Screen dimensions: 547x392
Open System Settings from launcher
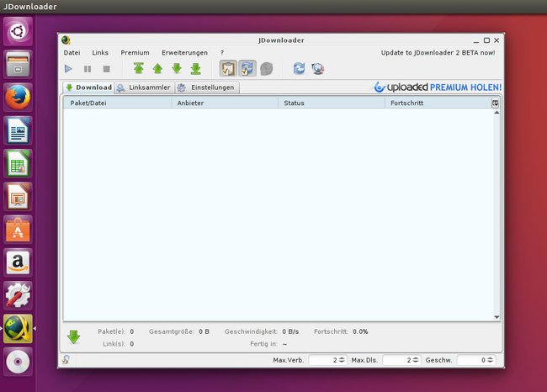(18, 295)
